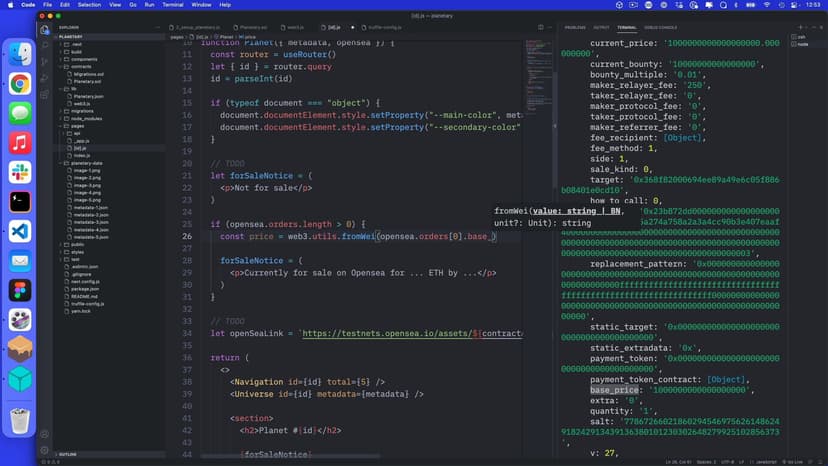Screen dimensions: 828x466
Task: Switch to the DEBUG CONSOLE tab
Action: tap(659, 27)
